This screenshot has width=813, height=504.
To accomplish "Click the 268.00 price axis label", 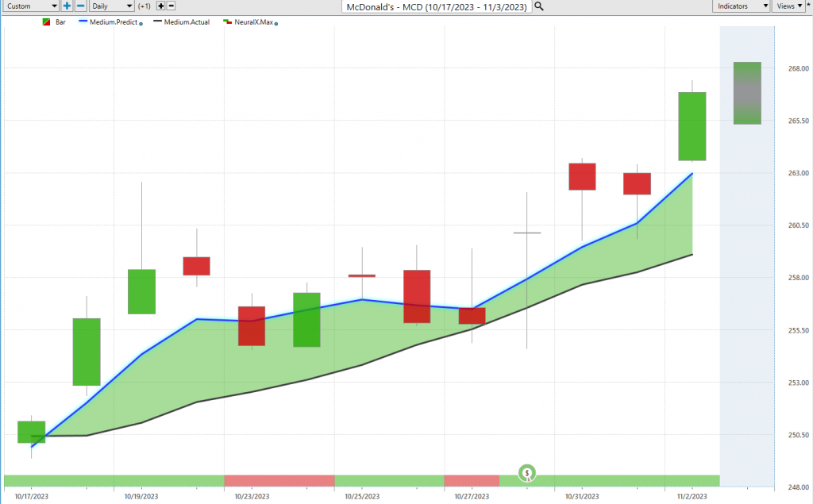I will [799, 68].
